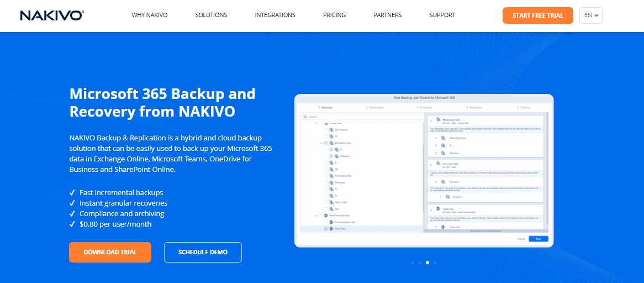Open the SOLUTIONS menu
Image resolution: width=644 pixels, height=283 pixels.
pos(211,15)
